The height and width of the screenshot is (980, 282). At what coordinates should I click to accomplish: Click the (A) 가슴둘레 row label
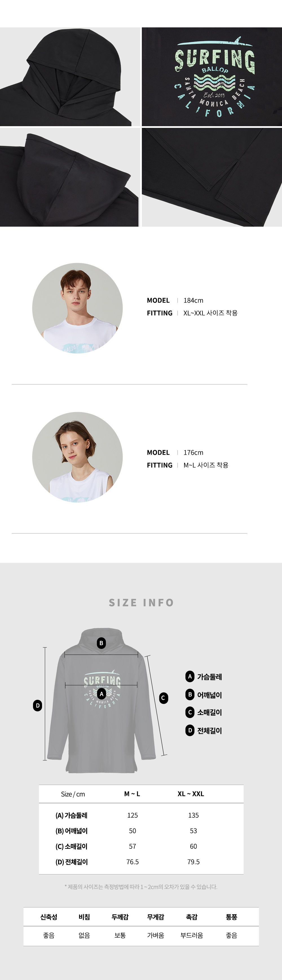(71, 815)
